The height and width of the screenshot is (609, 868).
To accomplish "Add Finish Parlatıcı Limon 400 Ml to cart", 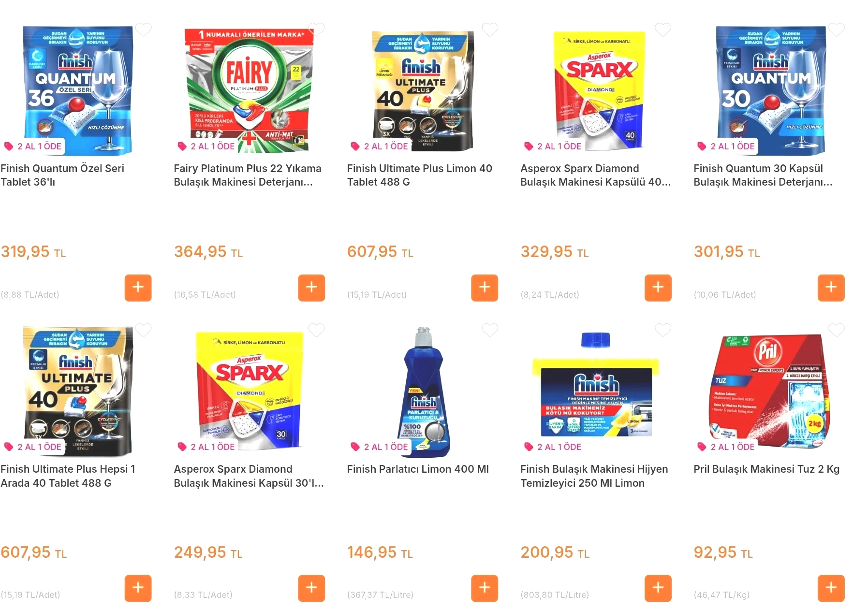I will point(485,588).
